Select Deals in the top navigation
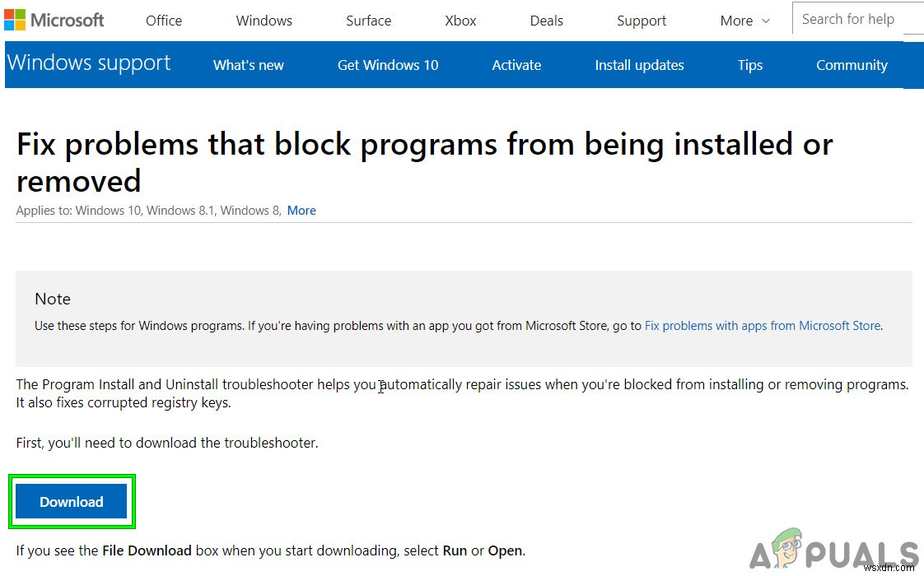Screen dimensions: 924x576 point(547,21)
